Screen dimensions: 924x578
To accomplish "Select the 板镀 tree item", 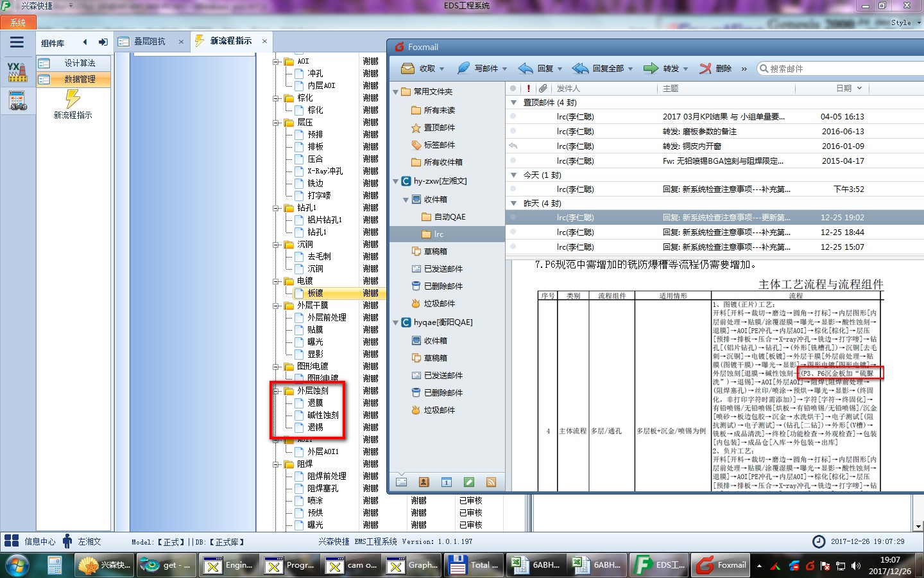I will pyautogui.click(x=315, y=293).
